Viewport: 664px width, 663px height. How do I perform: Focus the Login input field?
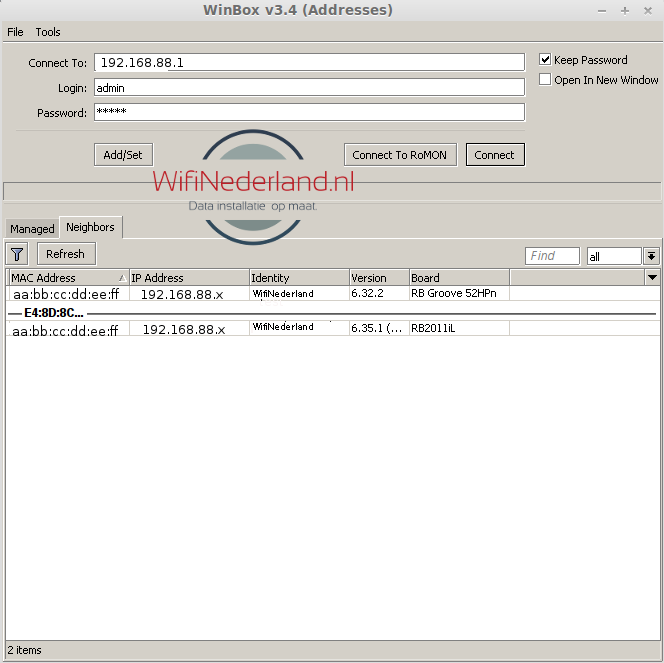click(309, 88)
